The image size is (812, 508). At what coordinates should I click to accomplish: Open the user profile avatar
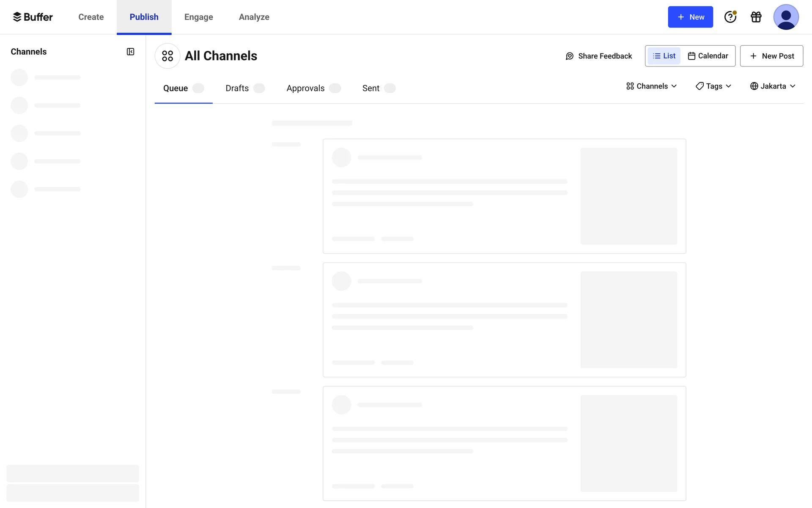click(786, 17)
